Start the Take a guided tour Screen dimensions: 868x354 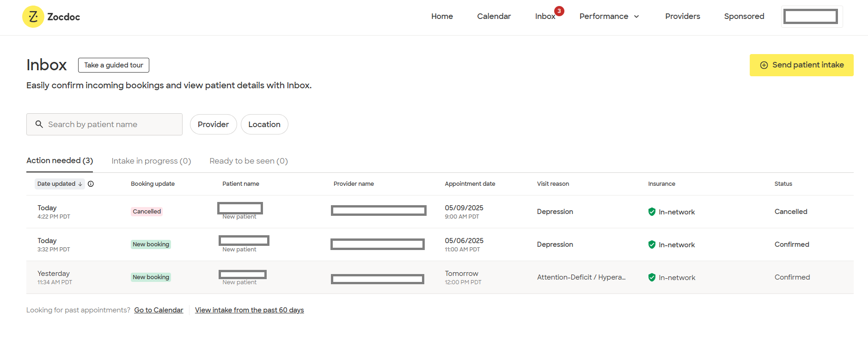[x=114, y=65]
